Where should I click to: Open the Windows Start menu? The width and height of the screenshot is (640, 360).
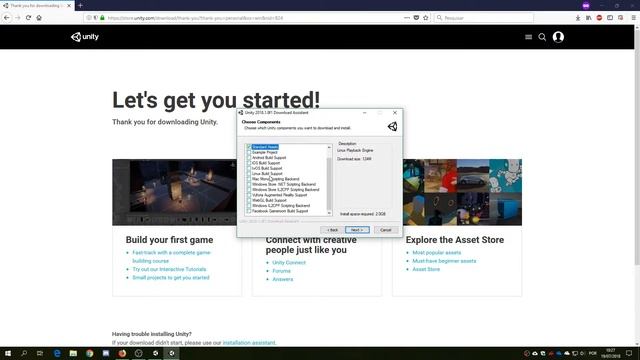tap(8, 353)
